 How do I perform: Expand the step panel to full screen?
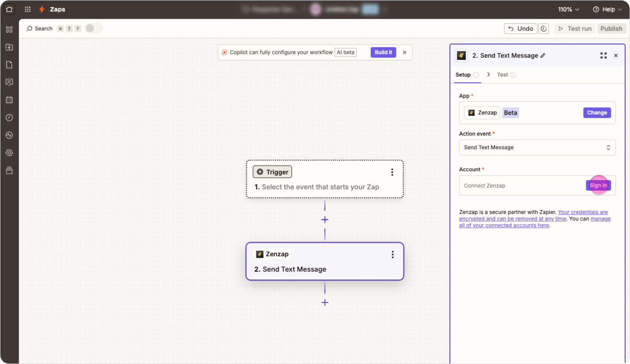click(603, 56)
